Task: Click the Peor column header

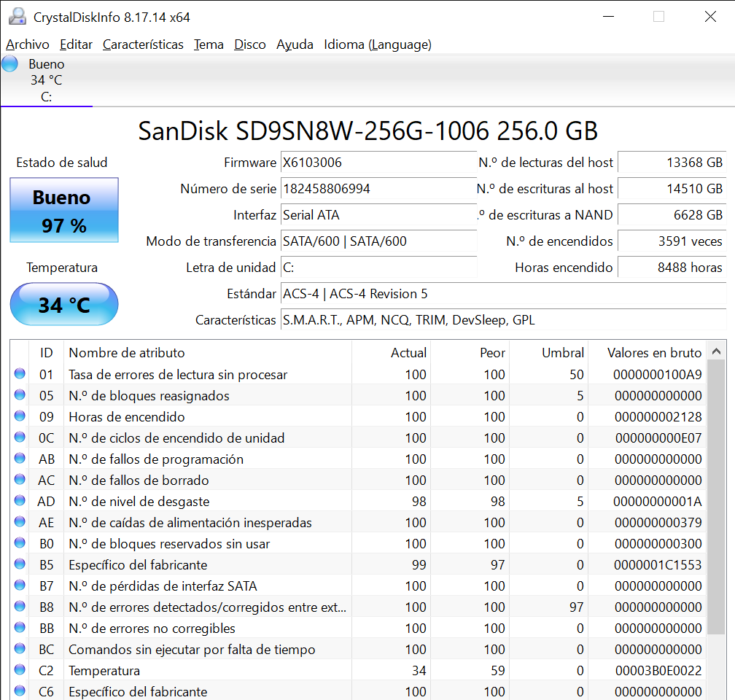Action: [470, 353]
